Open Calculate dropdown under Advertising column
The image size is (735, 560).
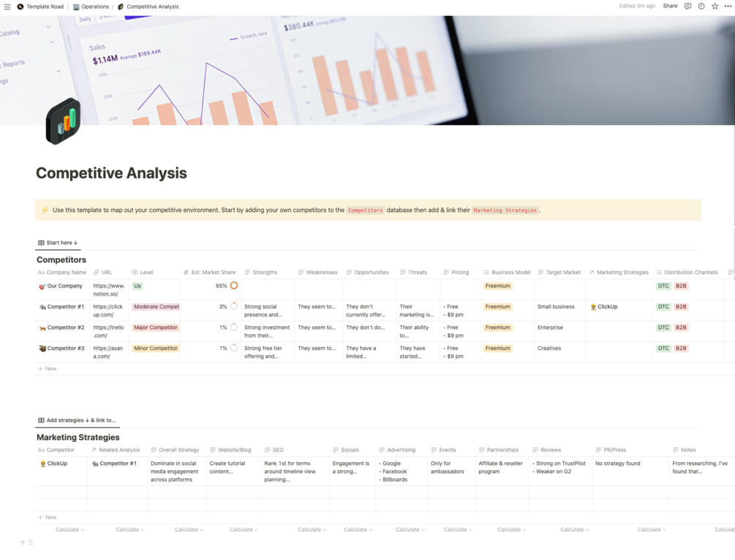pos(410,529)
